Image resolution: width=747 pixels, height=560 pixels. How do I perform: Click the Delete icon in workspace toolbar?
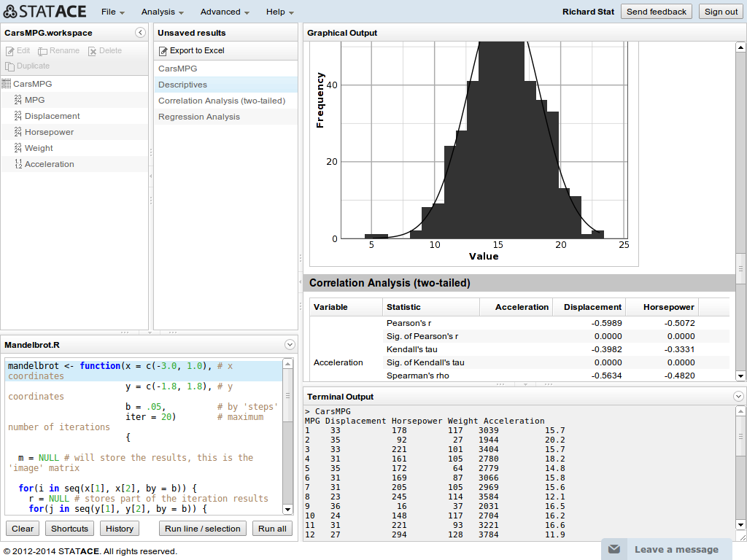point(93,51)
